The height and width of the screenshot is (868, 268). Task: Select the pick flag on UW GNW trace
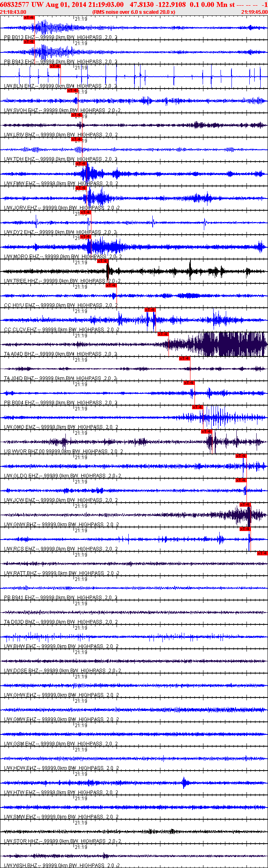tap(245, 505)
